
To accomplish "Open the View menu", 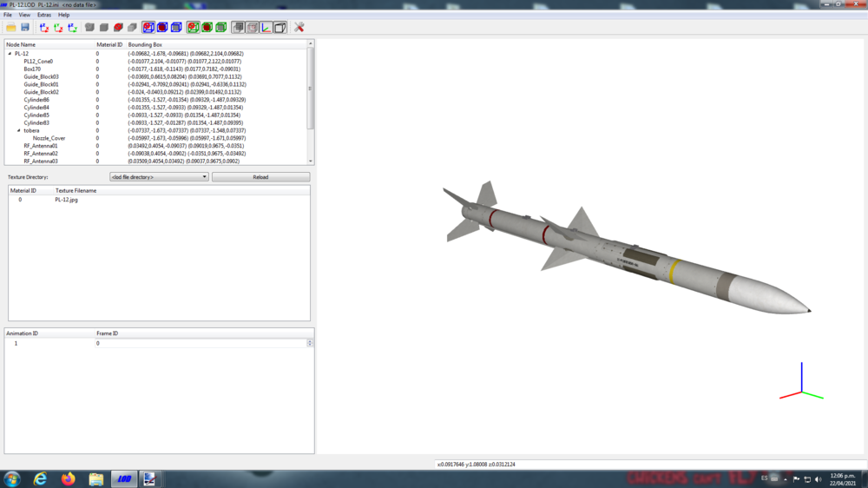I will pos(24,15).
